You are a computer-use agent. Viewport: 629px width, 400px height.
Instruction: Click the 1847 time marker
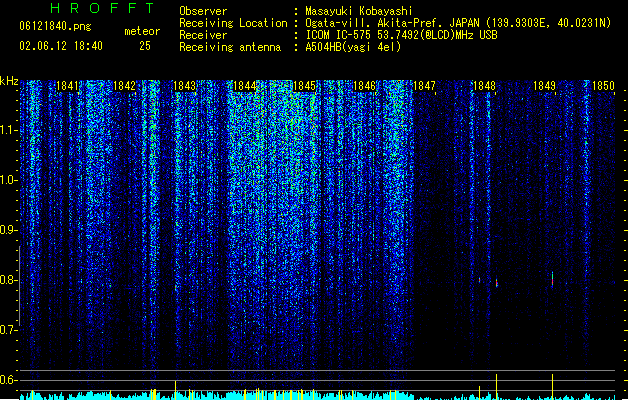(424, 86)
